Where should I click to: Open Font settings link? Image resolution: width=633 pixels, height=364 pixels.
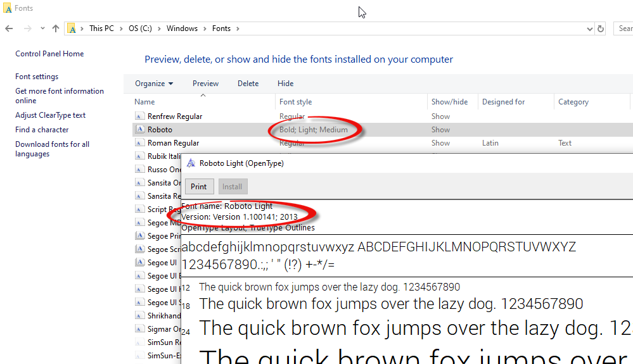click(x=37, y=77)
